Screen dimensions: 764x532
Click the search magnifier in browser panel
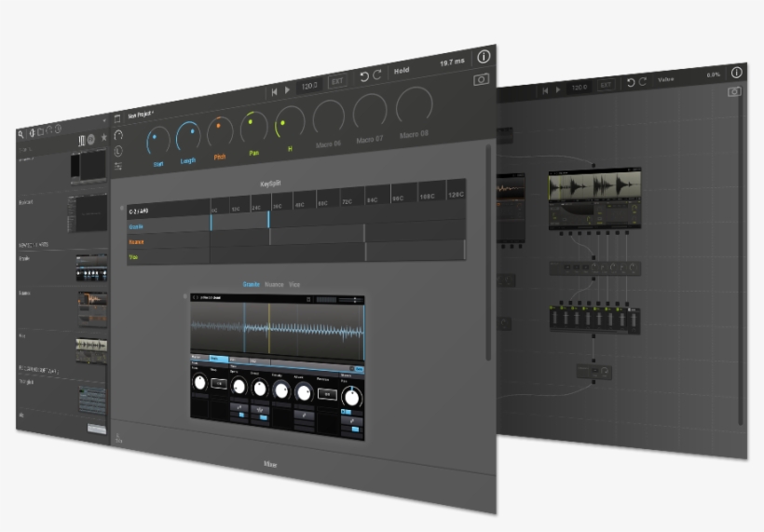20,134
